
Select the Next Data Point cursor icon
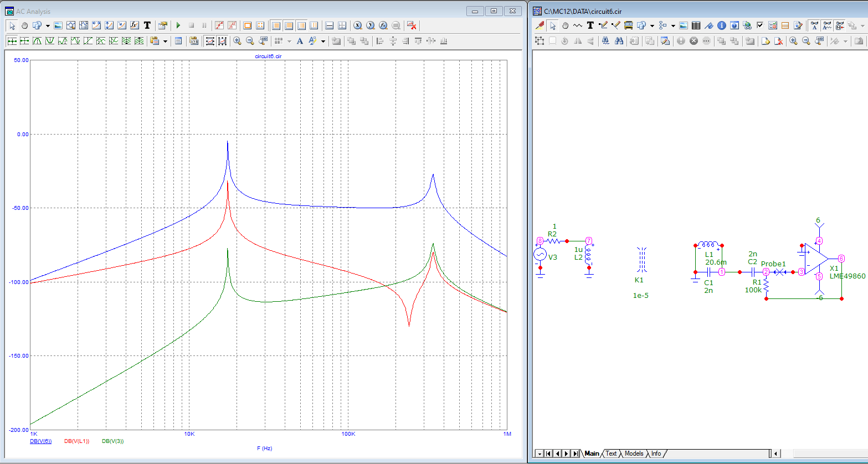pos(12,40)
